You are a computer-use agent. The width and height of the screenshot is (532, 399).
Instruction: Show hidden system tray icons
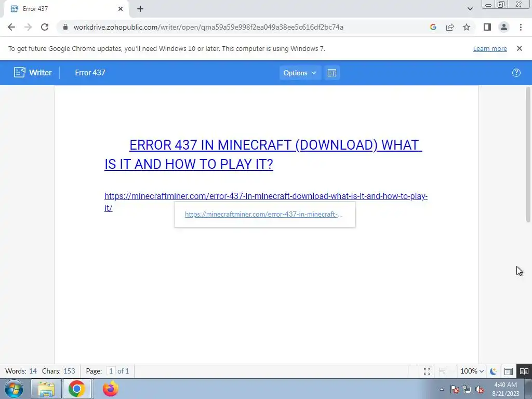click(442, 389)
